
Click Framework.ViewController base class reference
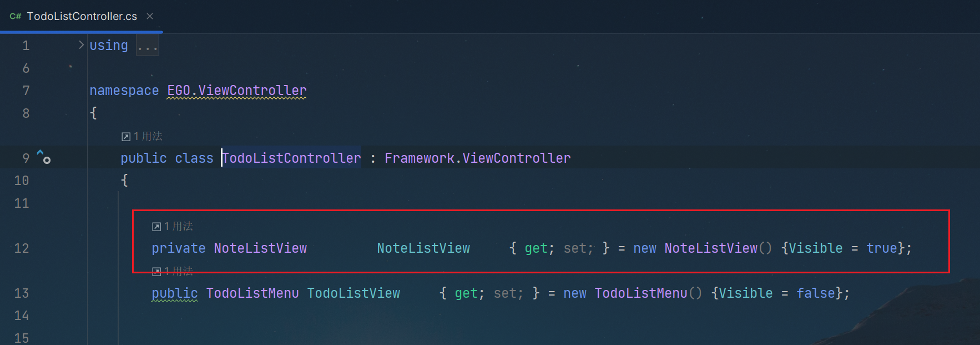pyautogui.click(x=478, y=158)
